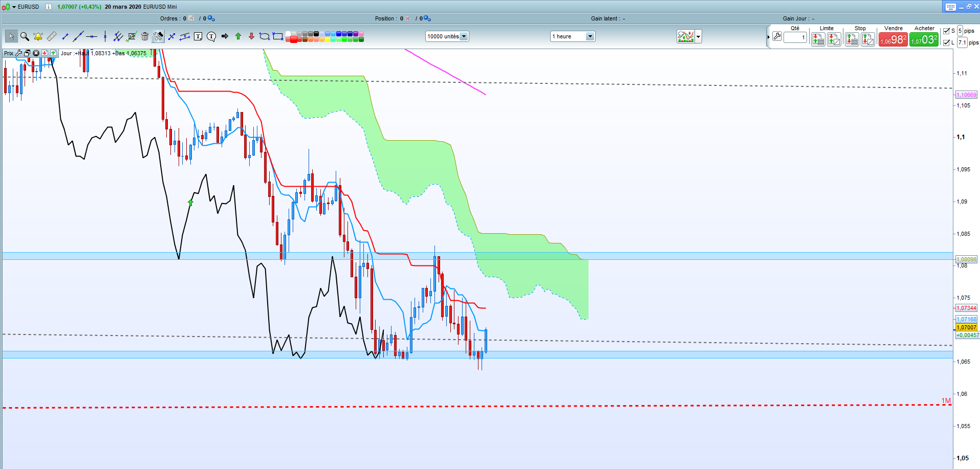980x469 pixels.
Task: Toggle the hammer and wrench object settings
Action: (x=159, y=36)
